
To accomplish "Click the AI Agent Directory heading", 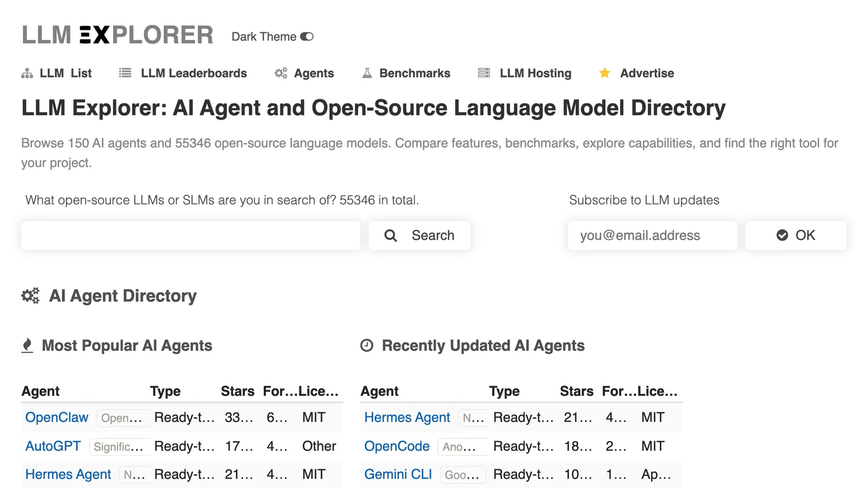I will pos(123,296).
